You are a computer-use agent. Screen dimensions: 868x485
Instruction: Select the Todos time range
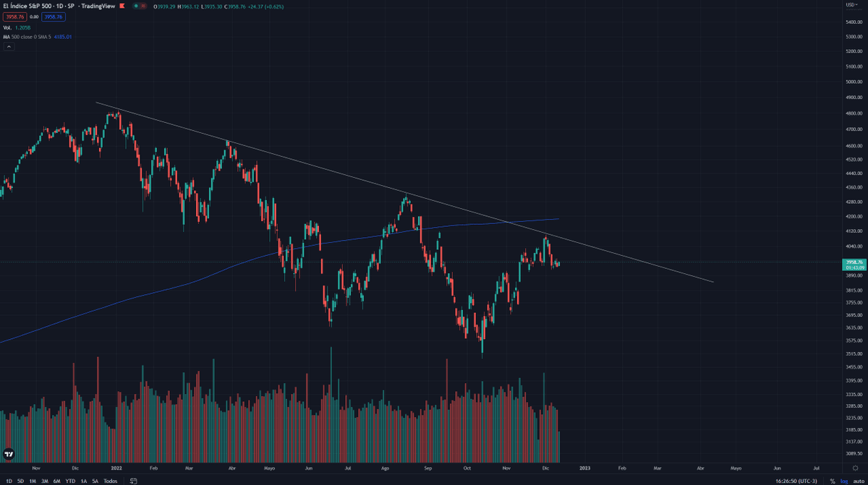pos(110,481)
